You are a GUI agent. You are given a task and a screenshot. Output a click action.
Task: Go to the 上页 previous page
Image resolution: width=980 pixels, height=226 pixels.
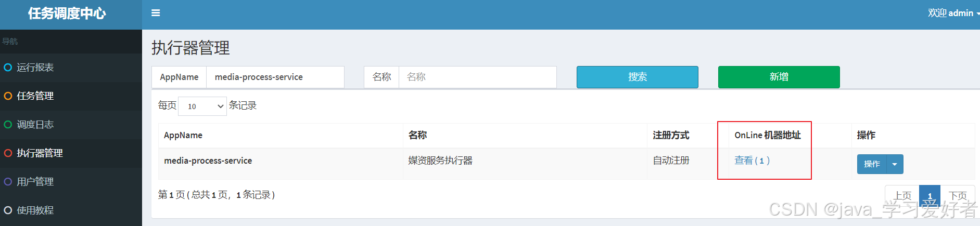902,196
